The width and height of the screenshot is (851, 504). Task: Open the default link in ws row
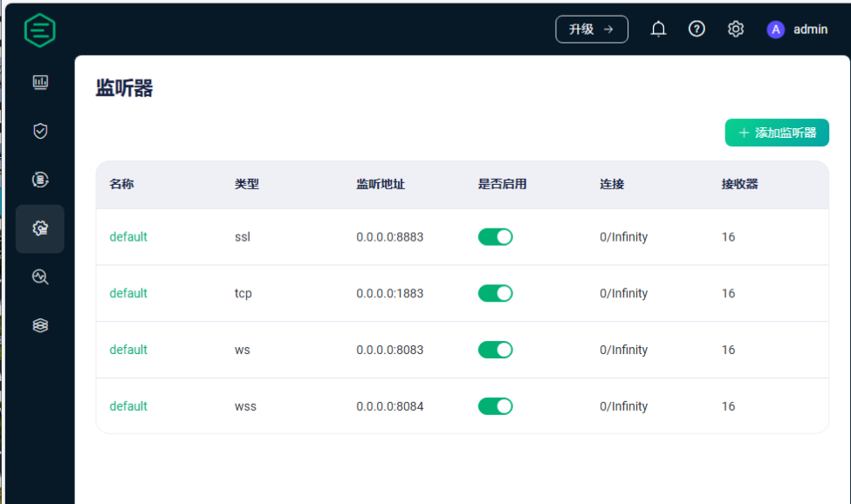[x=128, y=350]
